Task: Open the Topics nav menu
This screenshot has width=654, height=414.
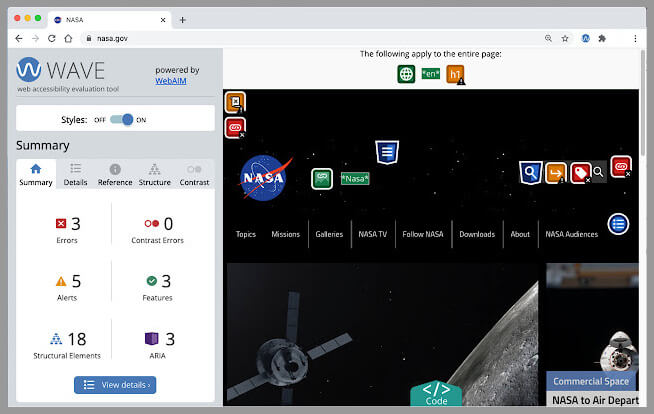Action: coord(246,234)
